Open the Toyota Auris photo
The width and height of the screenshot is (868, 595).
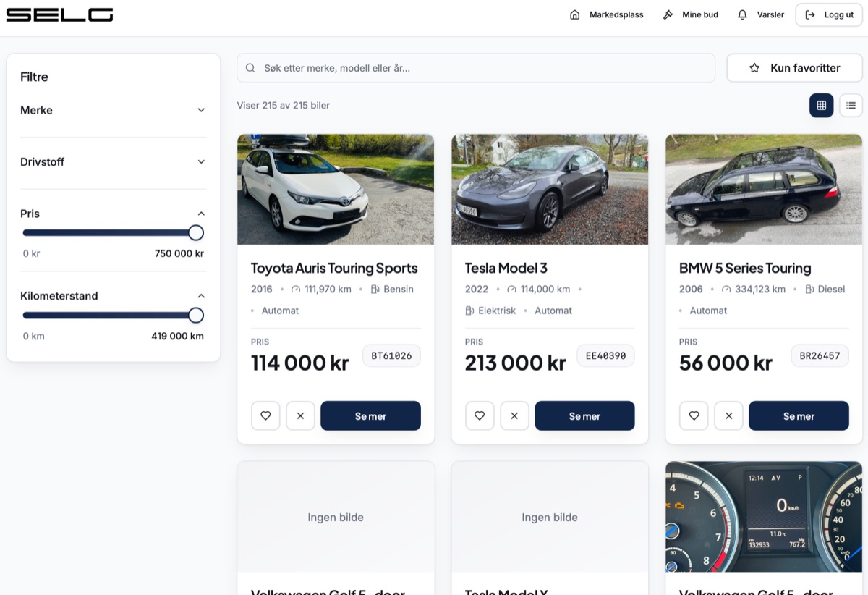tap(336, 190)
